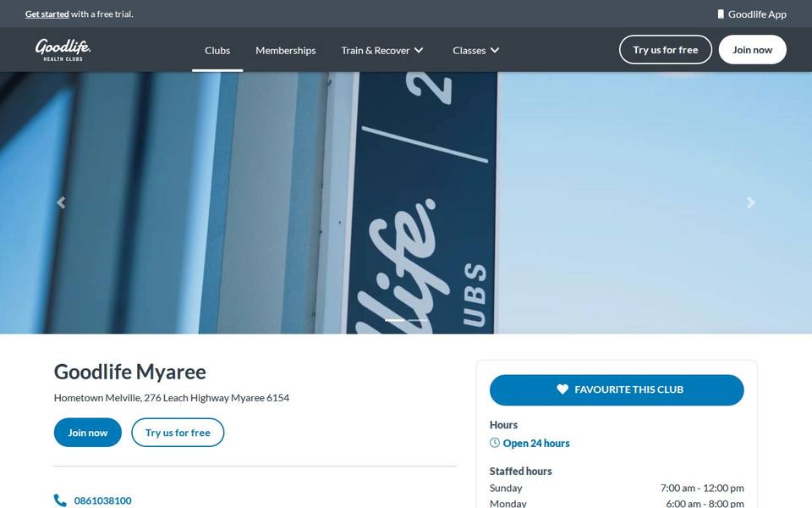This screenshot has height=508, width=812.
Task: Click header Join now button
Action: 752,50
